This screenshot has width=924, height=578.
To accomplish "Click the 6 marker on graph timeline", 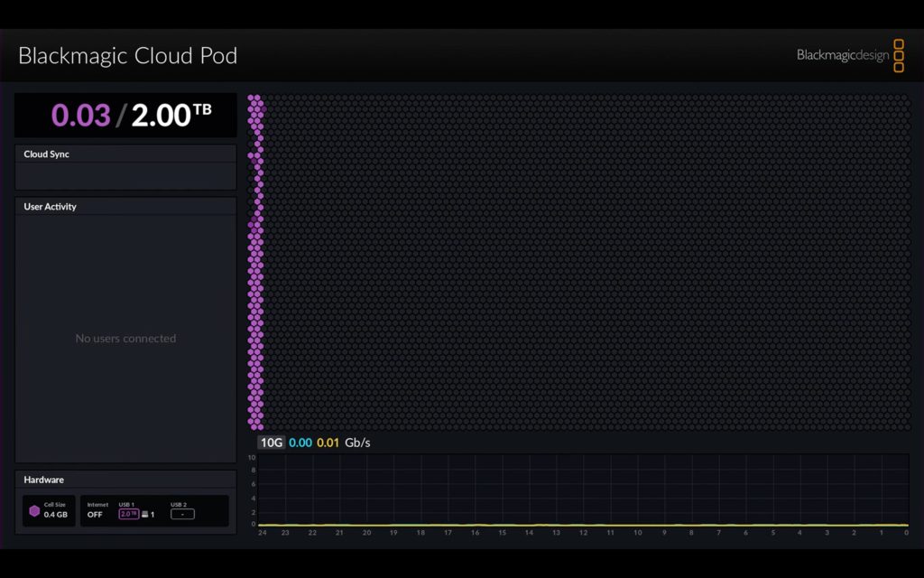I will click(745, 533).
